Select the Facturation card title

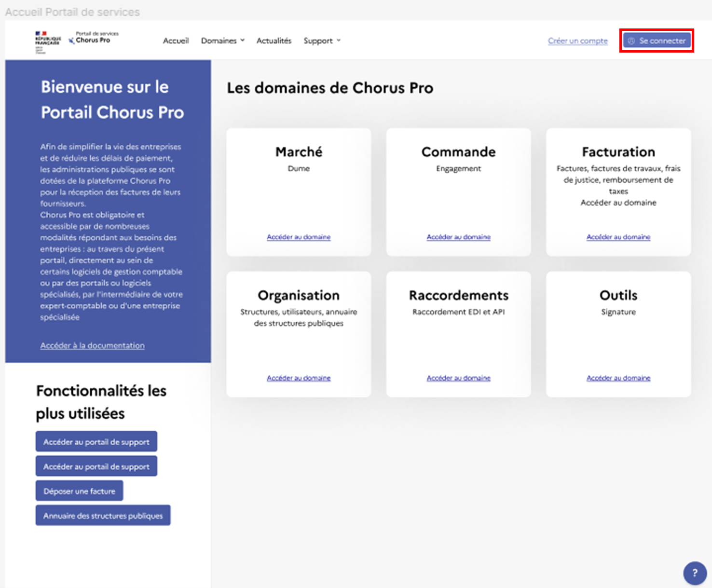(618, 152)
